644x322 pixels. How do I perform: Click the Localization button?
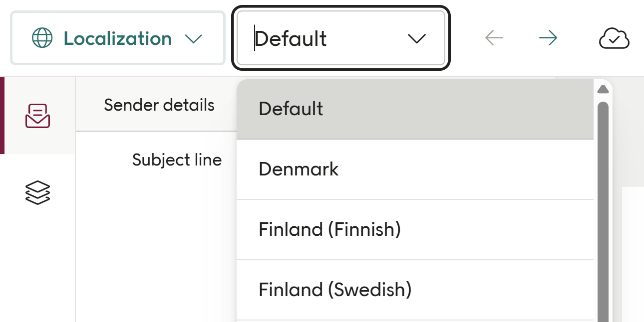pos(117,38)
